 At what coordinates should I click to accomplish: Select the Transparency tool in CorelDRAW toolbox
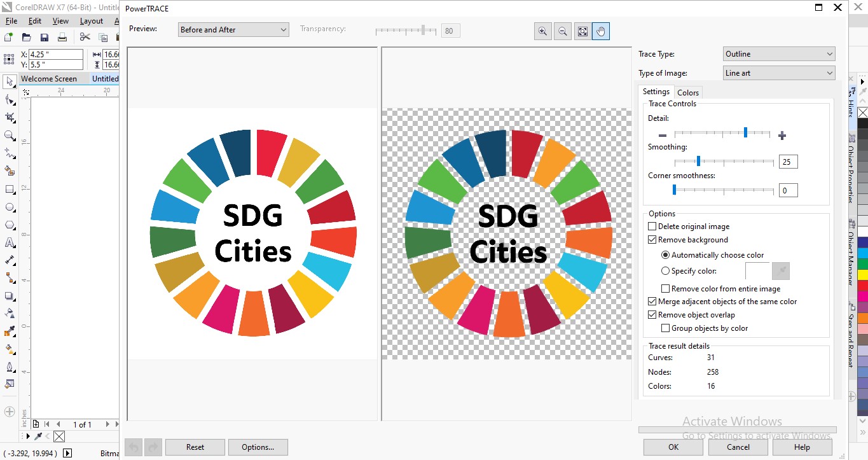(x=10, y=313)
